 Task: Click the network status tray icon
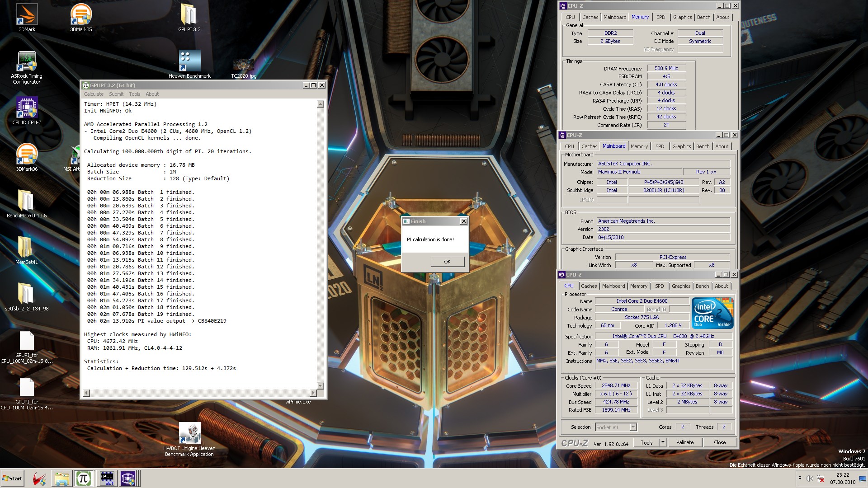[x=821, y=479]
